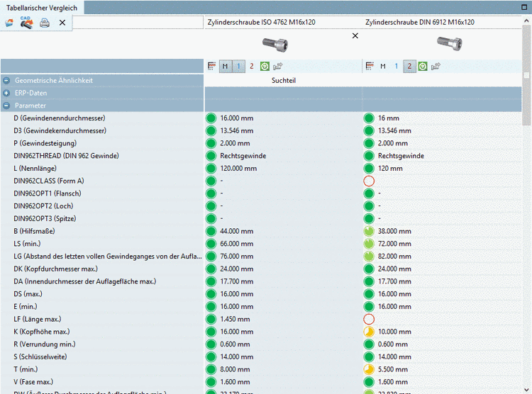Collapse the Parameter section
Screen dimensions: 532x394
(6, 106)
